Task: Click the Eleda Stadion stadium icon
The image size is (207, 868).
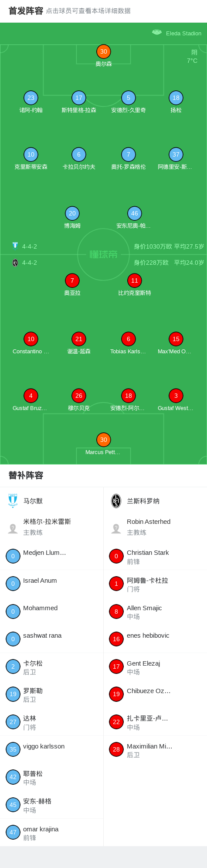Action: 157,32
